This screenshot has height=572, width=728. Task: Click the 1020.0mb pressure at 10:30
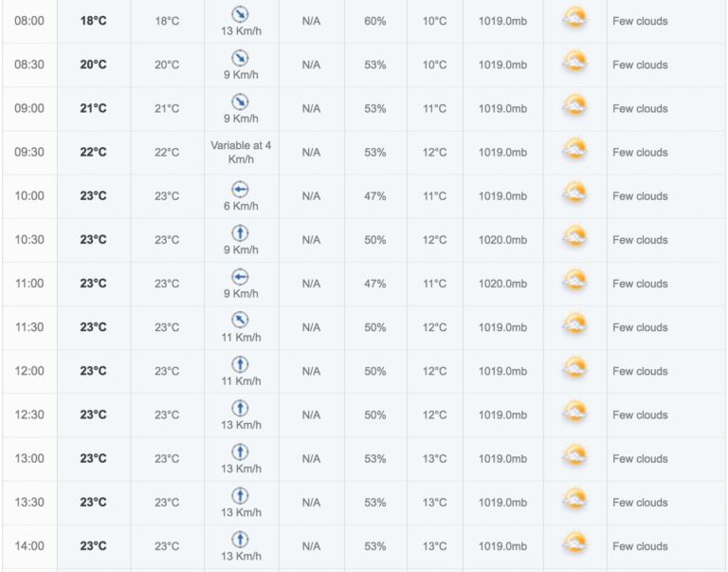(502, 240)
